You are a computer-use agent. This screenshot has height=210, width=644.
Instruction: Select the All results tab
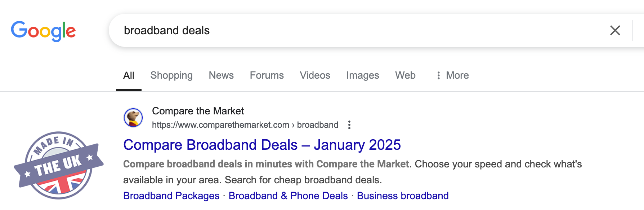129,76
